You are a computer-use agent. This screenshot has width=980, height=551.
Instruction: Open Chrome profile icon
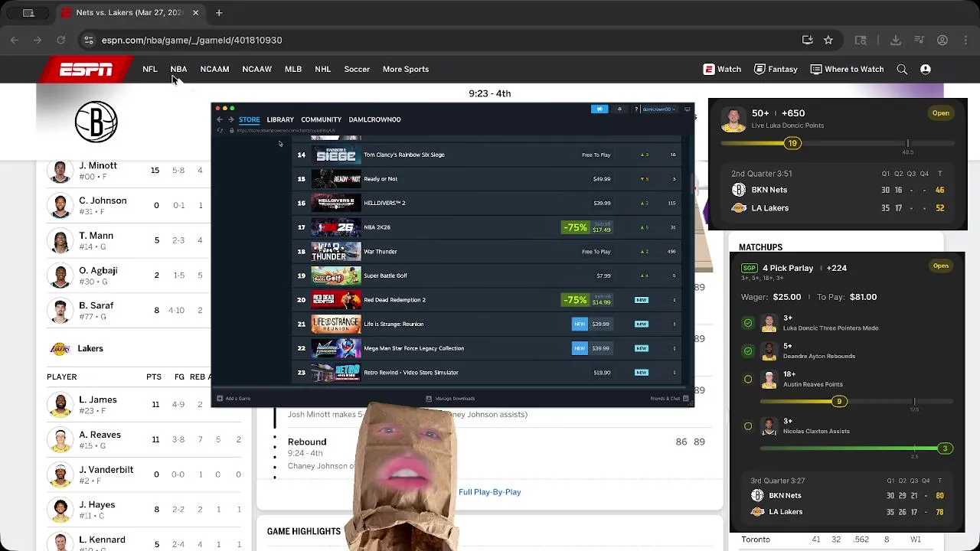(942, 40)
